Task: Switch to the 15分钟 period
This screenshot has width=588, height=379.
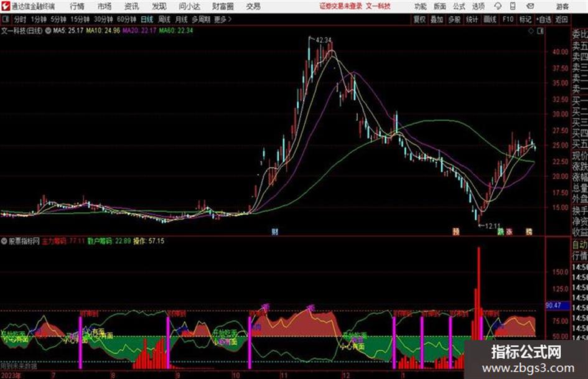Action: (80, 19)
